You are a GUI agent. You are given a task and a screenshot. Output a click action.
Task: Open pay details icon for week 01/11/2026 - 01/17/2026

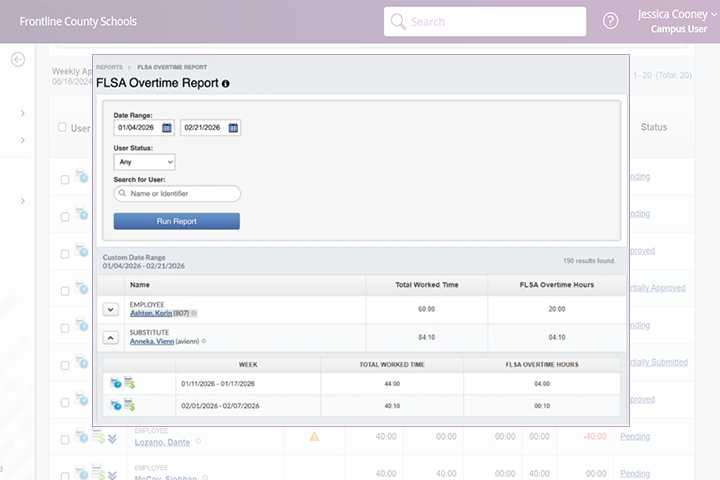click(130, 382)
